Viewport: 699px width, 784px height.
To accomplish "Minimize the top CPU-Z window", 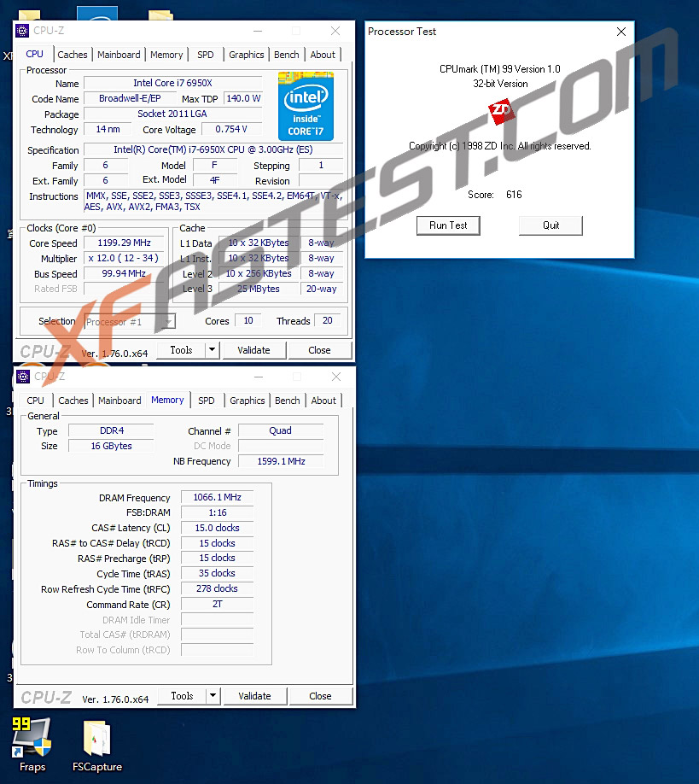I will (x=258, y=31).
